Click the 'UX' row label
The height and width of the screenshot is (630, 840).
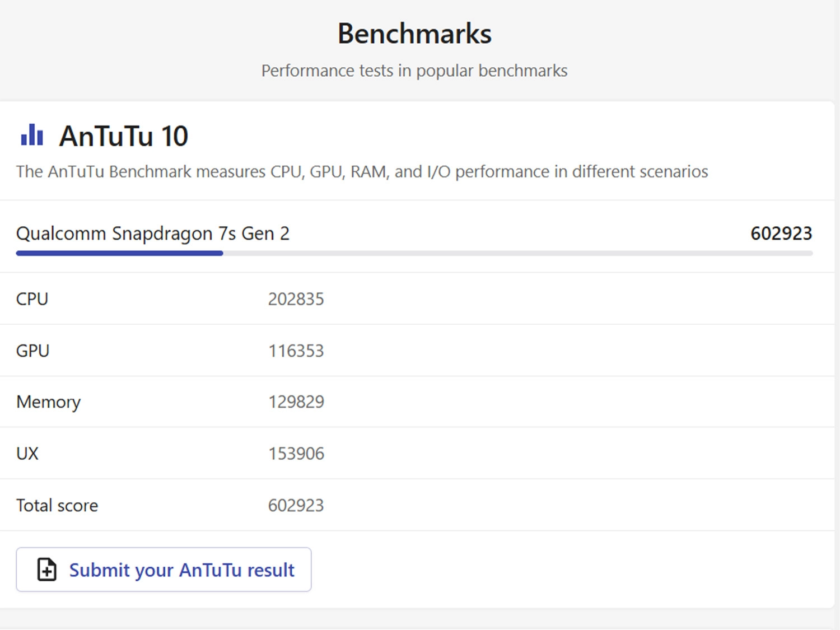click(x=27, y=453)
